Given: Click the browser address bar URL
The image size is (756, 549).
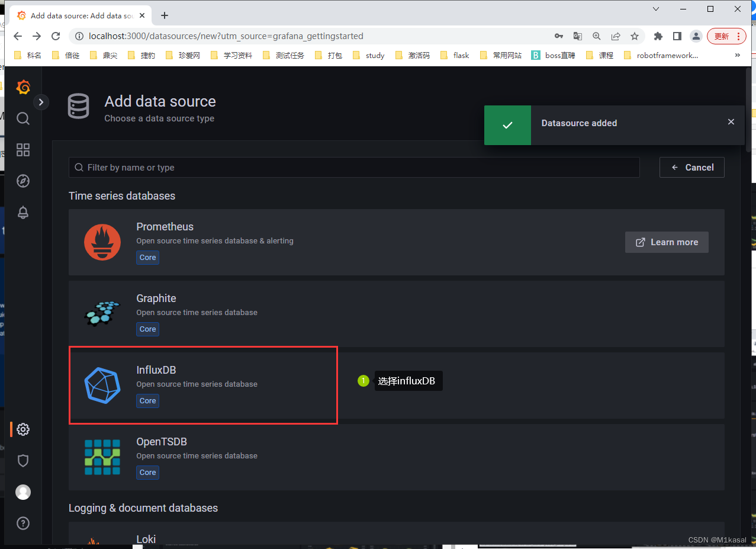Looking at the screenshot, I should [226, 36].
